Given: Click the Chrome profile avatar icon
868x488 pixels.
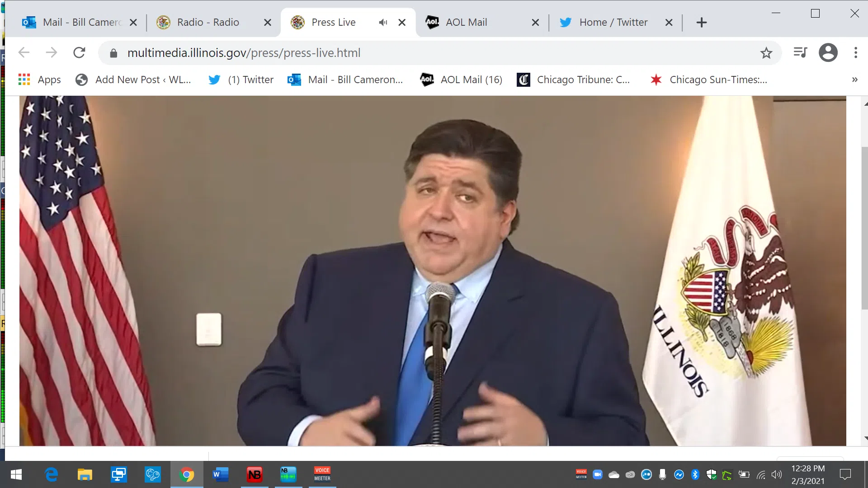Looking at the screenshot, I should tap(828, 53).
